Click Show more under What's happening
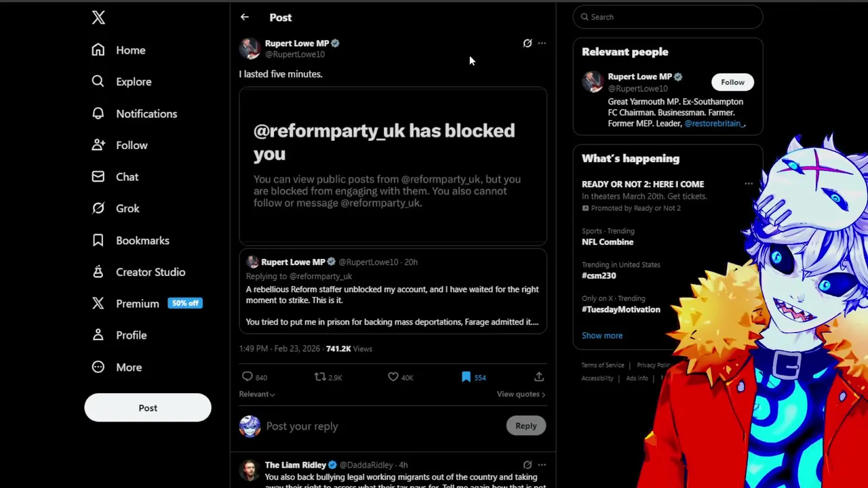Screen dimensions: 868x488 (602, 335)
